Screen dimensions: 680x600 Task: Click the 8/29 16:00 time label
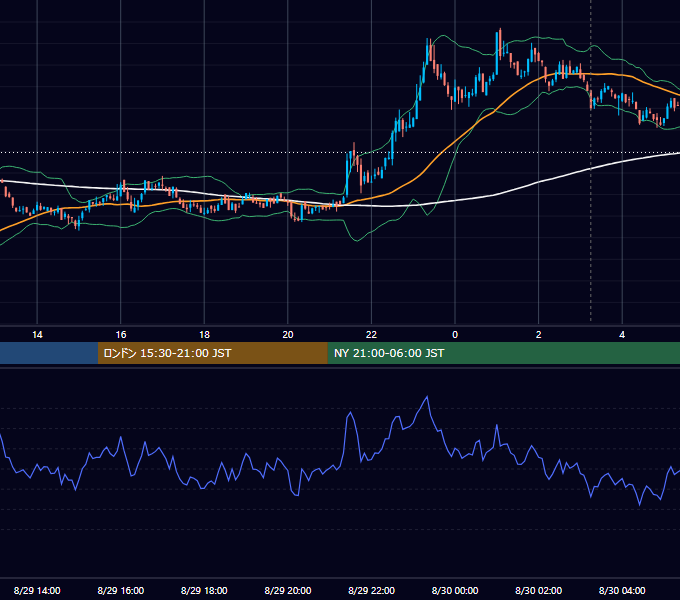pos(121,590)
